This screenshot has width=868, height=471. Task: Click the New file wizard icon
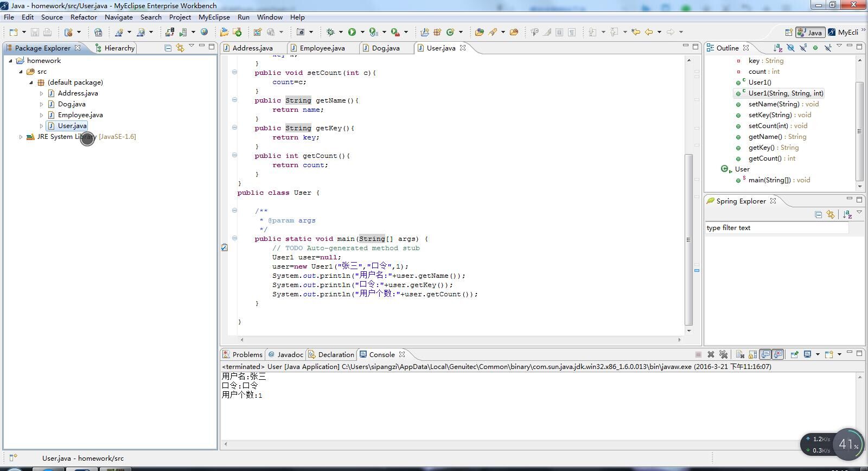(14, 32)
